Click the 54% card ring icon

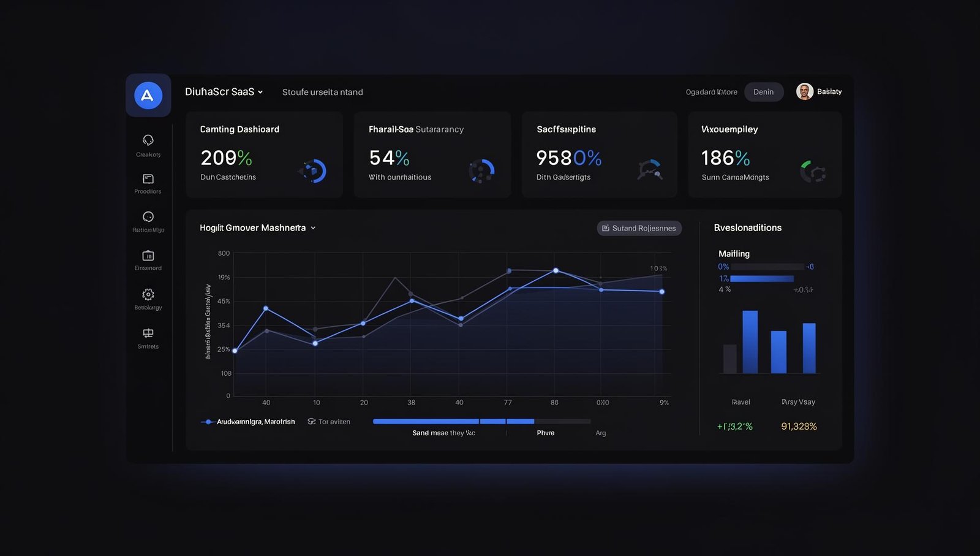(x=481, y=171)
